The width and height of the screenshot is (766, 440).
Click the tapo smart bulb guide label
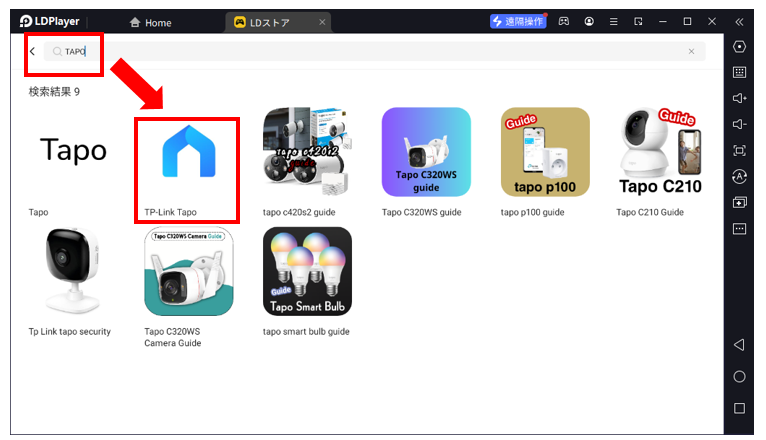tap(306, 332)
